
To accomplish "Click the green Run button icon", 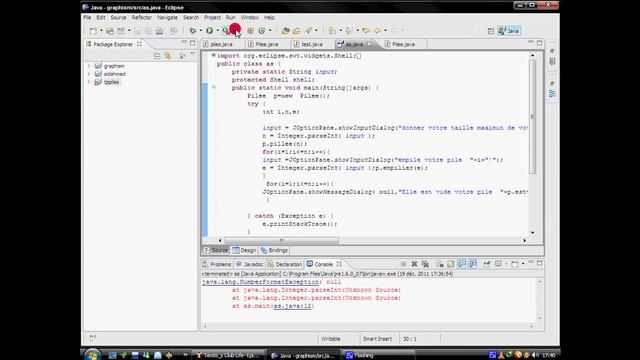I will pos(209,31).
